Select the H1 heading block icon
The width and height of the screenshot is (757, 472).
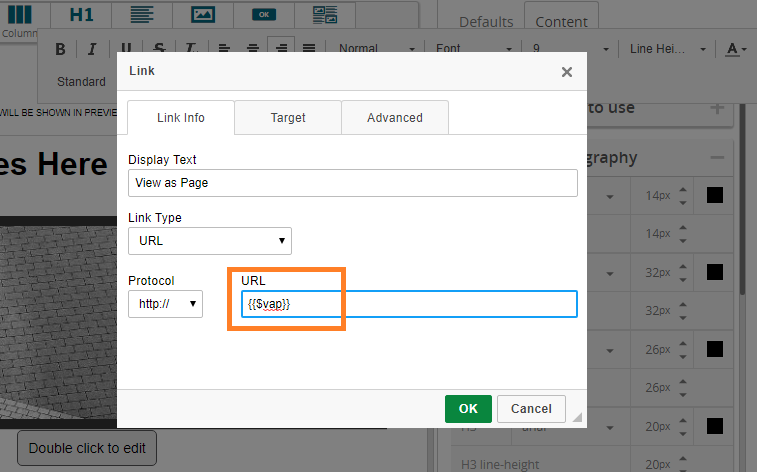81,15
